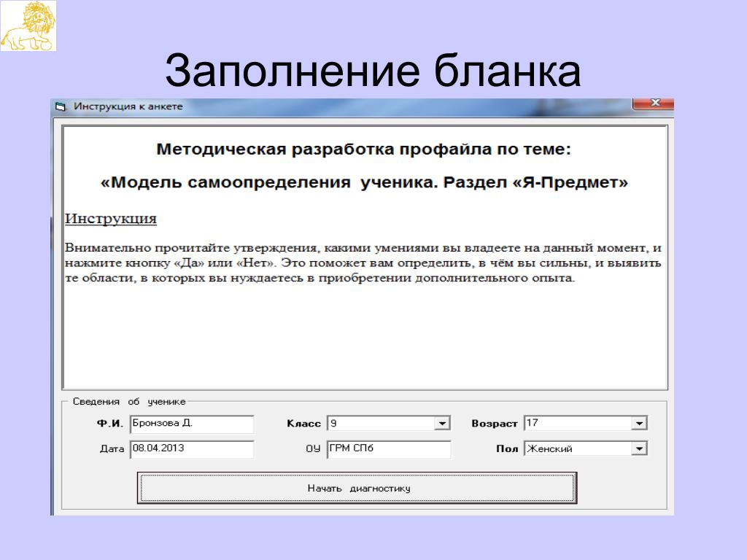Image resolution: width=747 pixels, height=560 pixels.
Task: Select the Класс combo box value 9
Action: (x=388, y=424)
